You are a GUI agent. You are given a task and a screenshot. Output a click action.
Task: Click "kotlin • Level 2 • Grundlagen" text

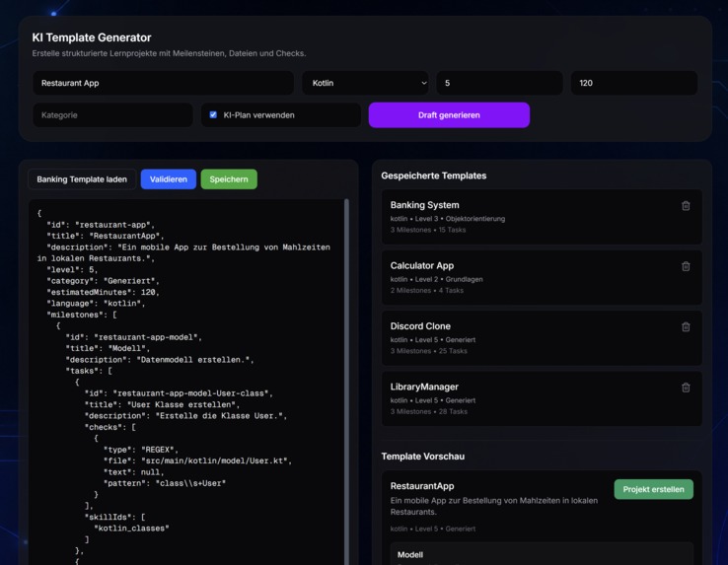point(436,279)
